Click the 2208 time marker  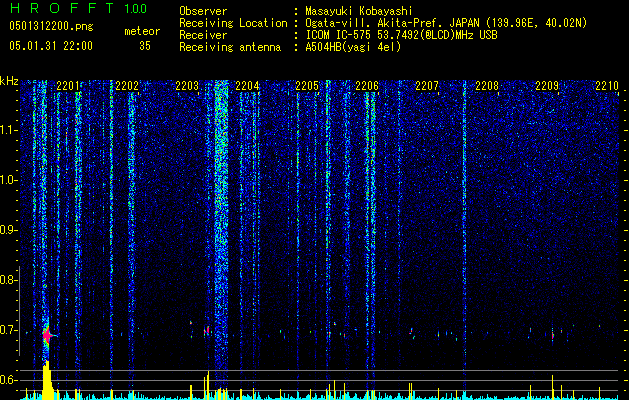[x=487, y=86]
